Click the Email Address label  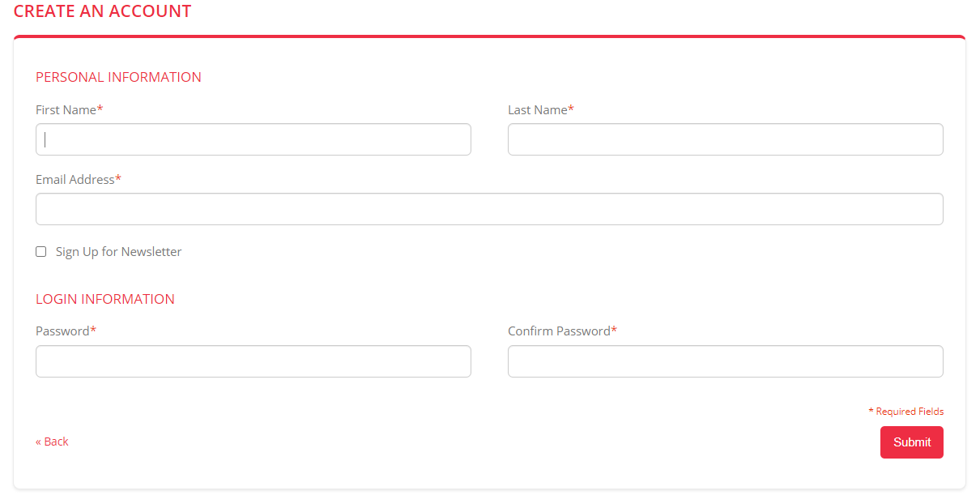75,180
